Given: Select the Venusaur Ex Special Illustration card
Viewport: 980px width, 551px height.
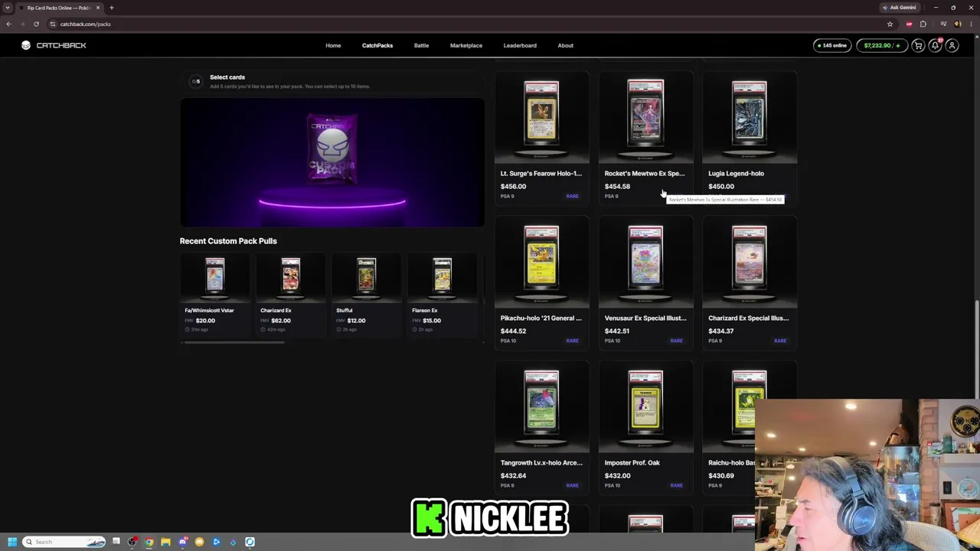Looking at the screenshot, I should coord(645,283).
